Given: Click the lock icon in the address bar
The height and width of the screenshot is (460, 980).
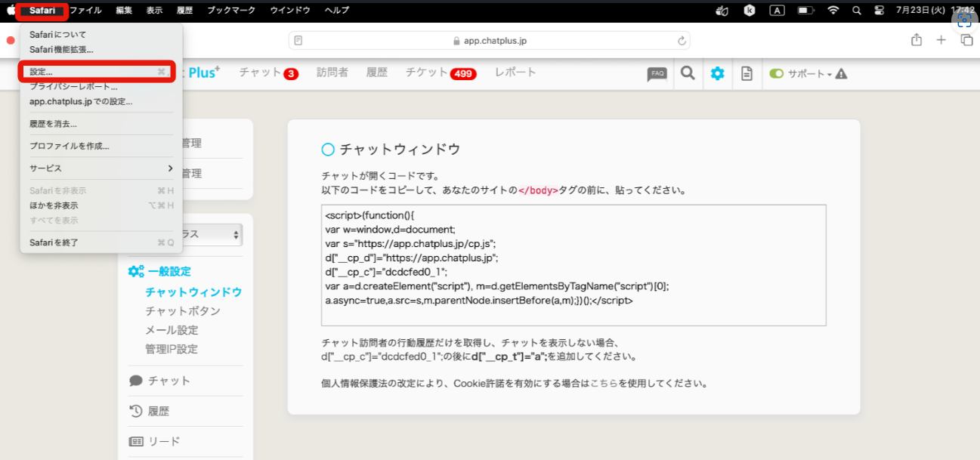Looking at the screenshot, I should pos(456,41).
